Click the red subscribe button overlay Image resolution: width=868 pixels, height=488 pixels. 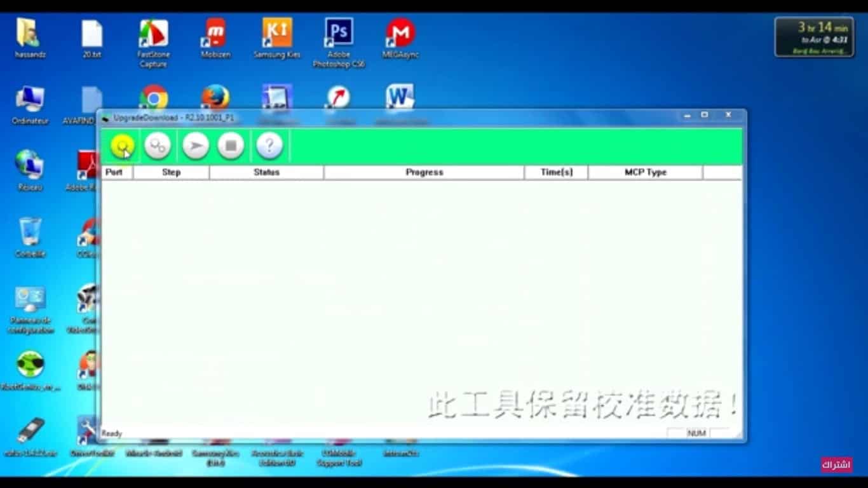click(x=836, y=464)
